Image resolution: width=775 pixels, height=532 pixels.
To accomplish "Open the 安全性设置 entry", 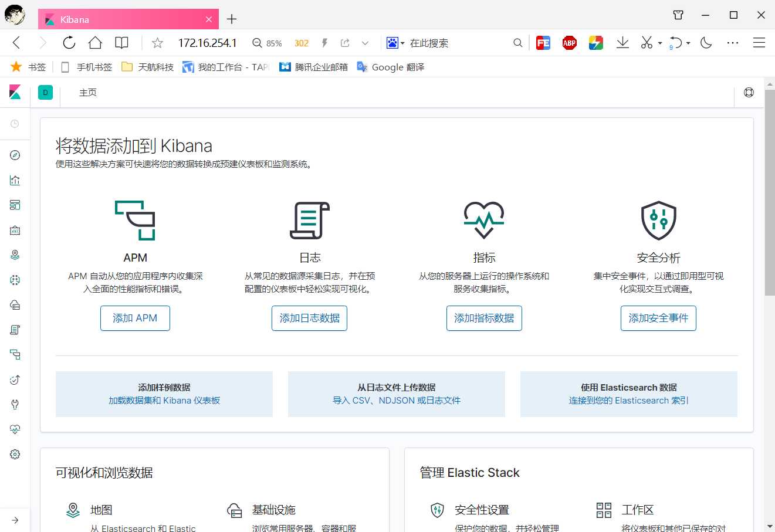I will click(482, 510).
